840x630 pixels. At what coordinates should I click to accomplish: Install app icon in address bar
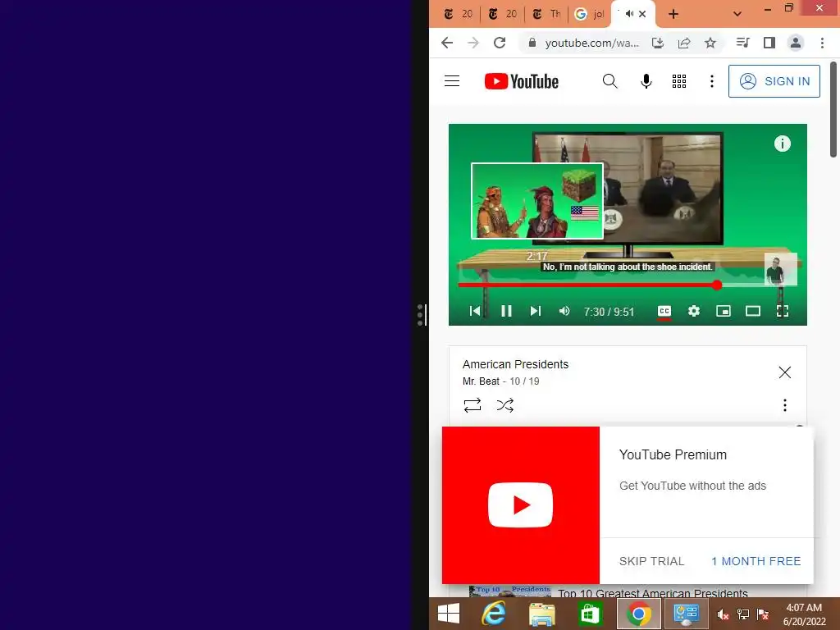657,43
